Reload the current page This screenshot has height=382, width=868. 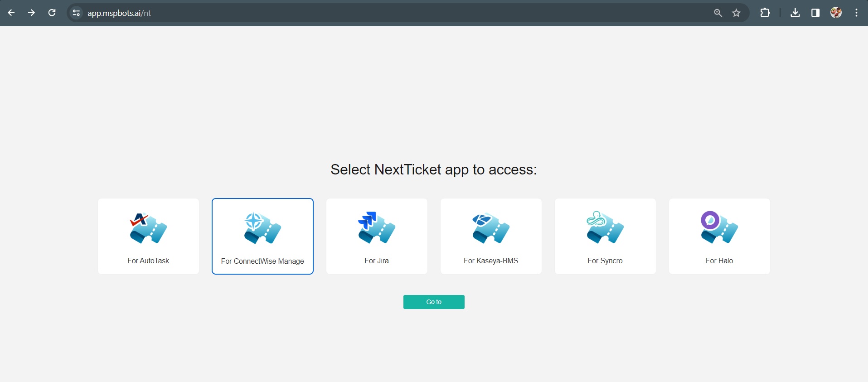pyautogui.click(x=52, y=13)
